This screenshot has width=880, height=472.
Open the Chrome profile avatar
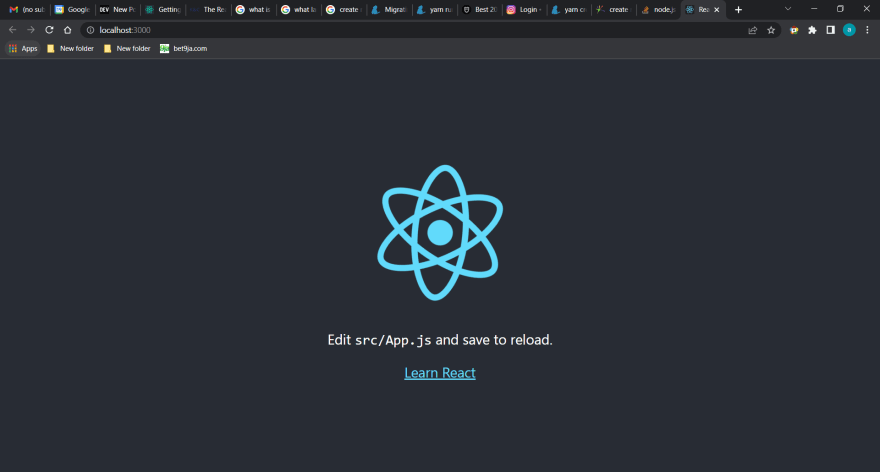[849, 30]
